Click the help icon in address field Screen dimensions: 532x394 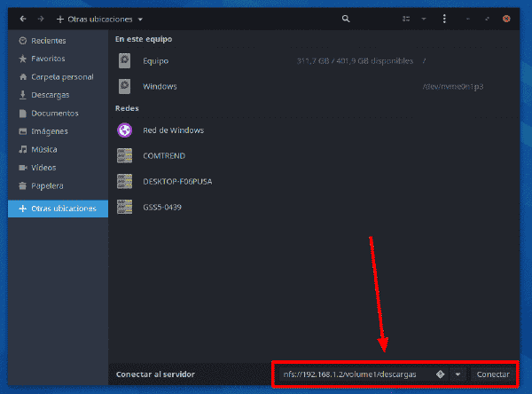pos(440,374)
